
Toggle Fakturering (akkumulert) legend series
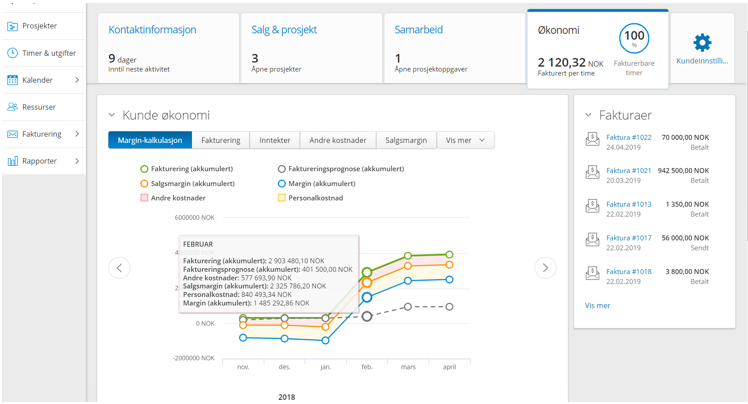145,170
